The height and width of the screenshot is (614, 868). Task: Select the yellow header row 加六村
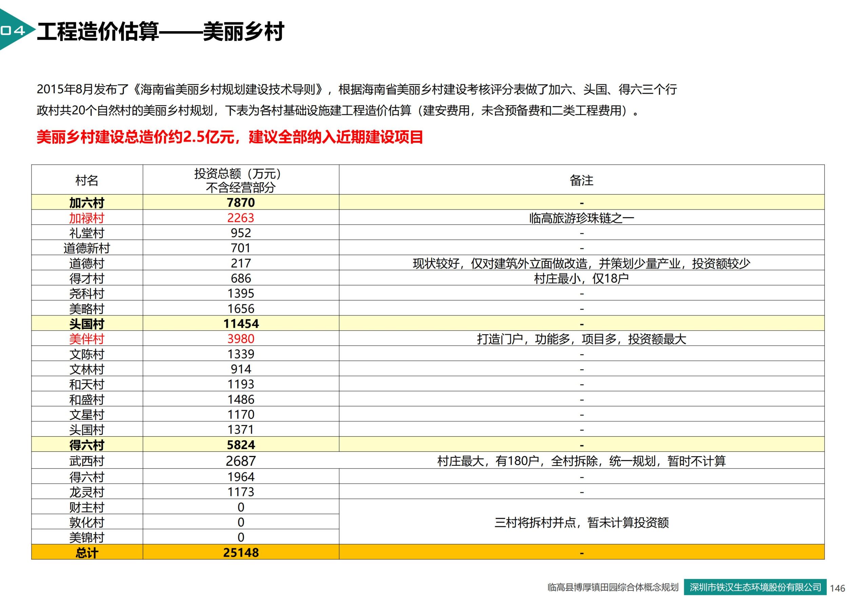point(86,203)
